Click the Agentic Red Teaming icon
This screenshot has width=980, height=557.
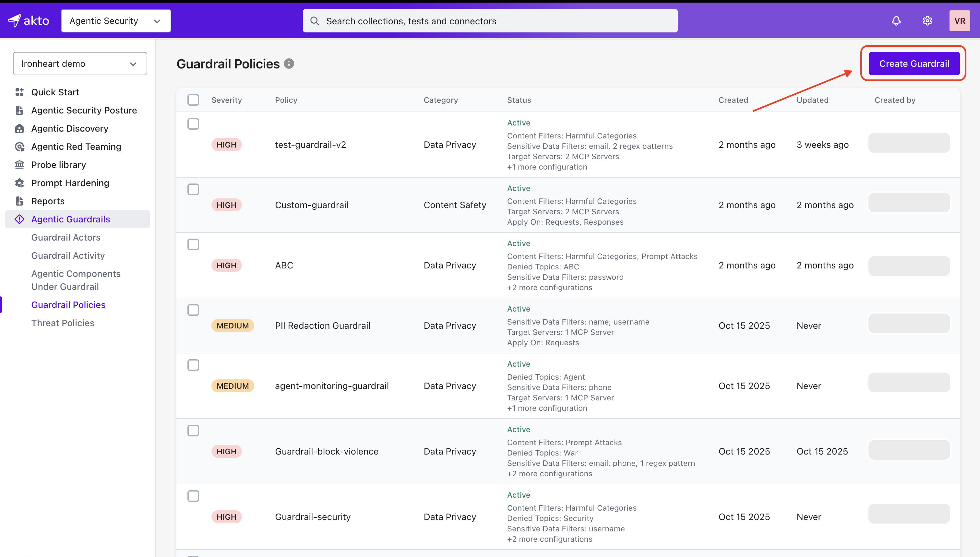19,147
